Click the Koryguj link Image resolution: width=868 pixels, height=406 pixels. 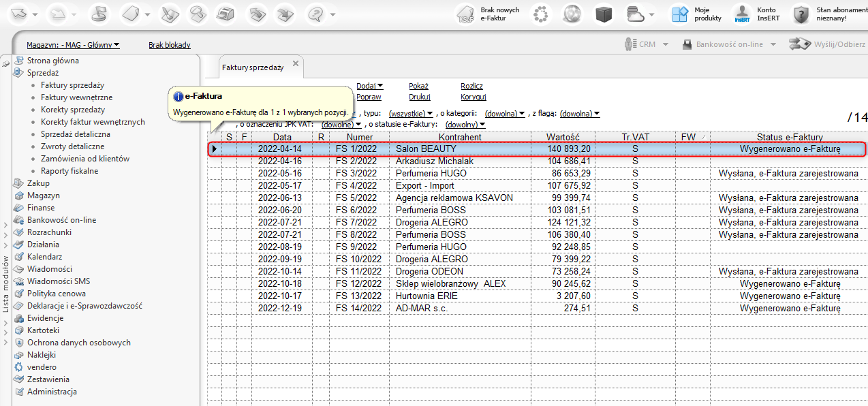pos(473,97)
